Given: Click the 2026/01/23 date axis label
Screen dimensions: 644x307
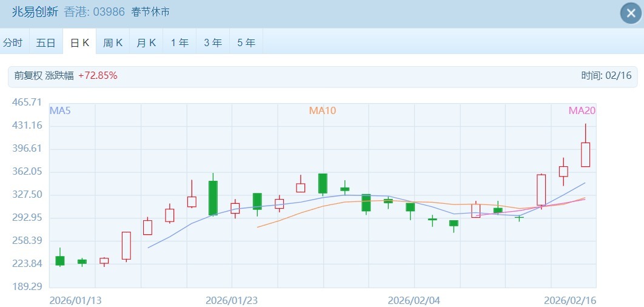Looking at the screenshot, I should click(x=232, y=300).
